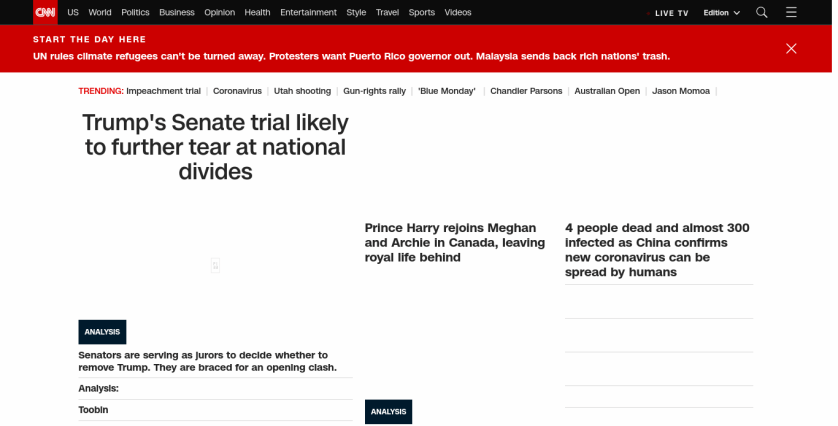Viewport: 838px width, 426px height.
Task: Open the trending Coronavirus topic
Action: (237, 91)
